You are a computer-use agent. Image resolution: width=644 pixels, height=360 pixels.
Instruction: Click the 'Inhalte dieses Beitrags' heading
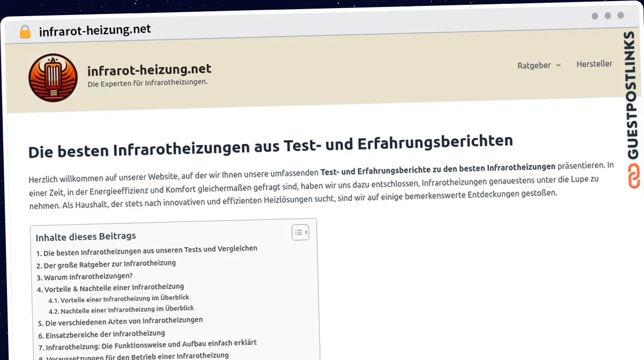point(86,236)
